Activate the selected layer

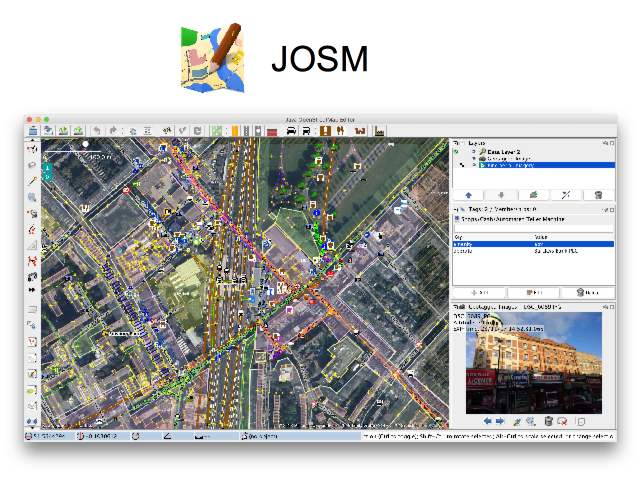[533, 195]
